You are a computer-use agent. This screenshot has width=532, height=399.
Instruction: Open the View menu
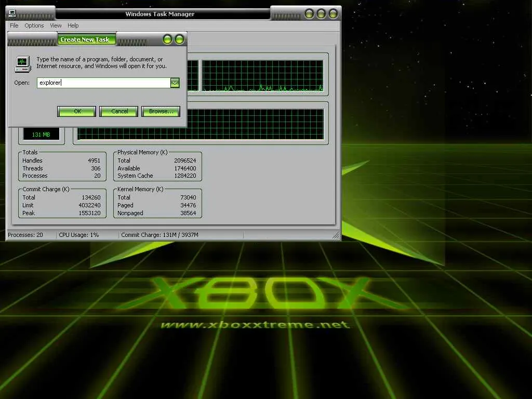[x=56, y=25]
